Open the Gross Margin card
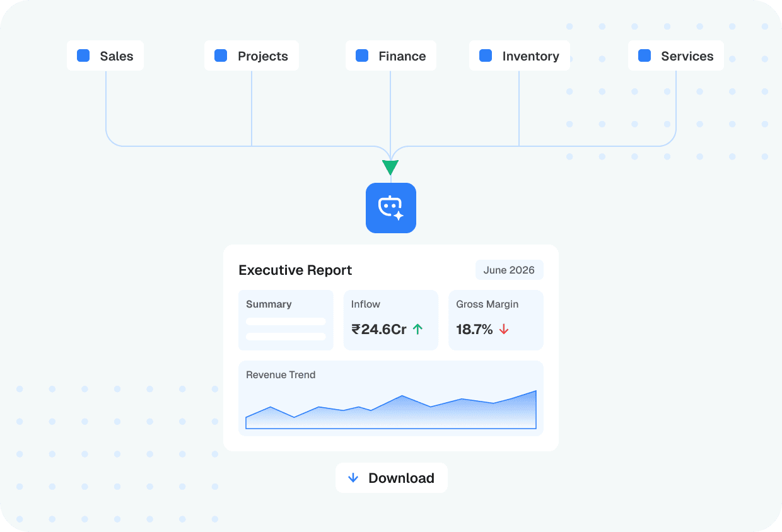 tap(496, 320)
